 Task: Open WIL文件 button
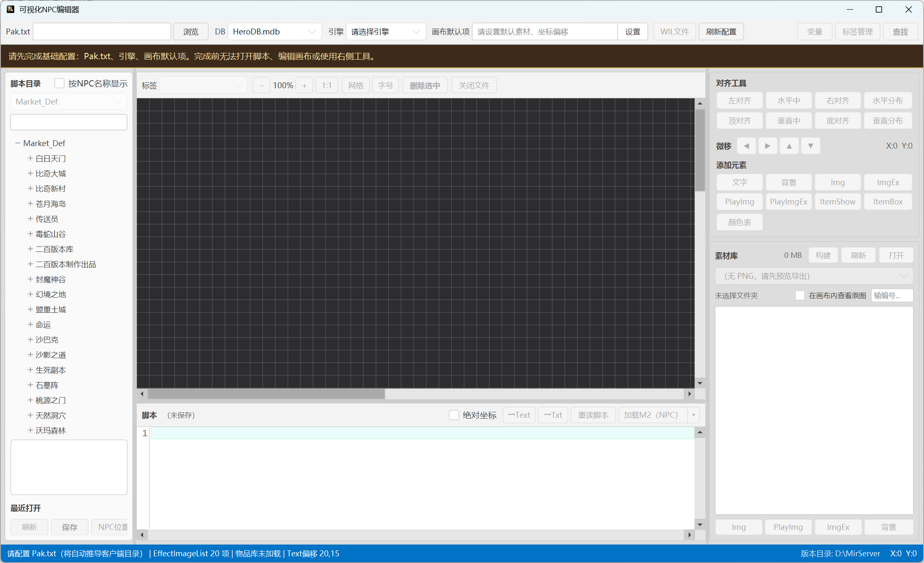[674, 32]
